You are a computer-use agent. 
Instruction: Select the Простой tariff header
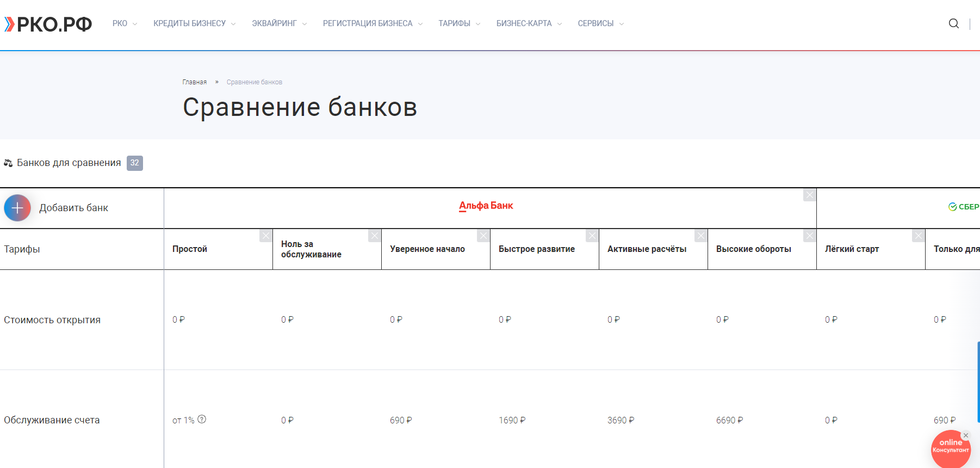coord(190,249)
